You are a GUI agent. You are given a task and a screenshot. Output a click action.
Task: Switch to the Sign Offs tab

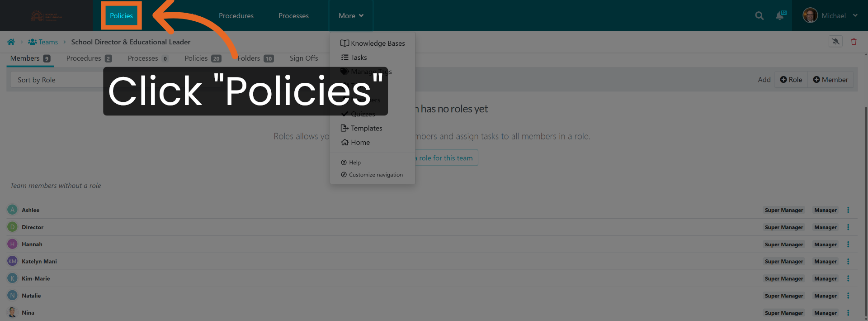pyautogui.click(x=304, y=58)
